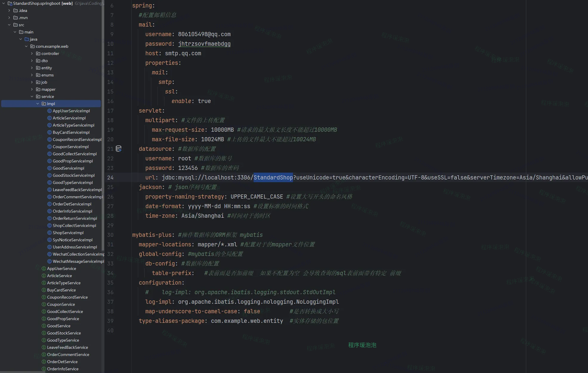Click the highlighted StandardShop text in url
588x373 pixels.
pos(273,177)
